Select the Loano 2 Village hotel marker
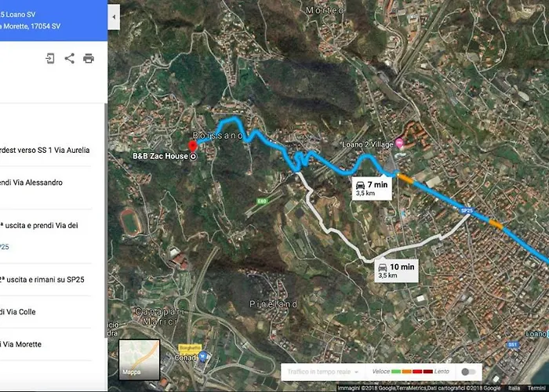 coord(399,143)
